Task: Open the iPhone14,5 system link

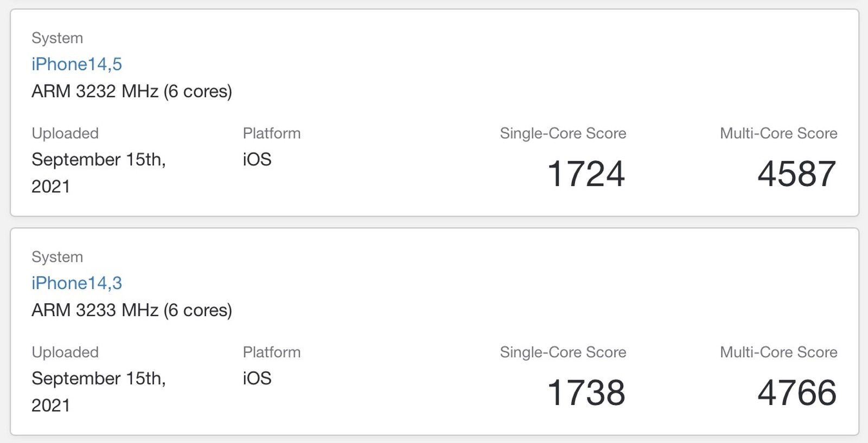Action: 76,64
